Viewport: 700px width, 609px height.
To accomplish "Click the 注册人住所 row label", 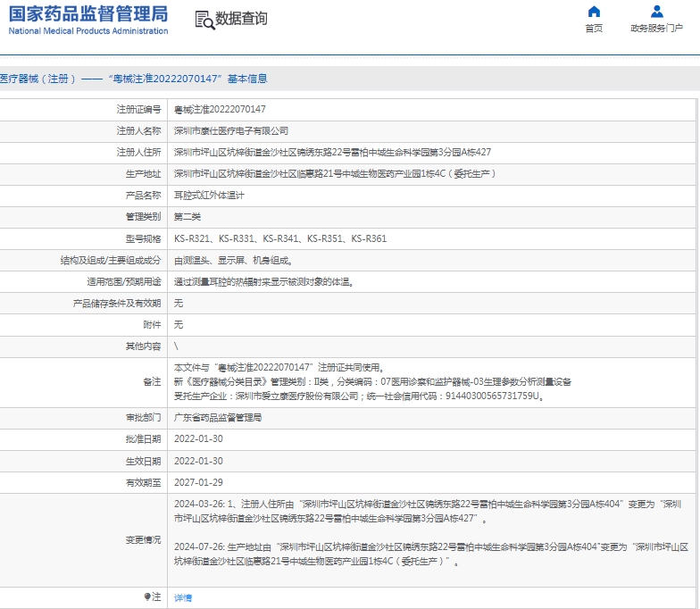I will tap(138, 152).
